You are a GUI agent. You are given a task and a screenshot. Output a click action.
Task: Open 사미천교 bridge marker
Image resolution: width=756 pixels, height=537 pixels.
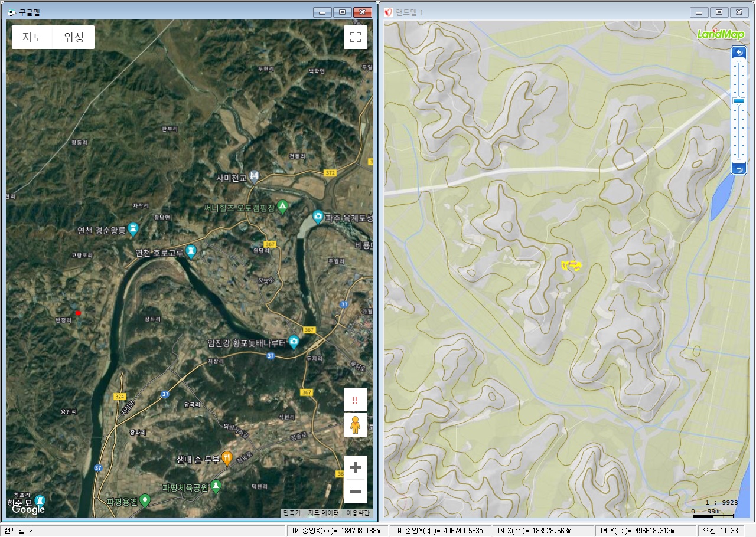[x=255, y=176]
